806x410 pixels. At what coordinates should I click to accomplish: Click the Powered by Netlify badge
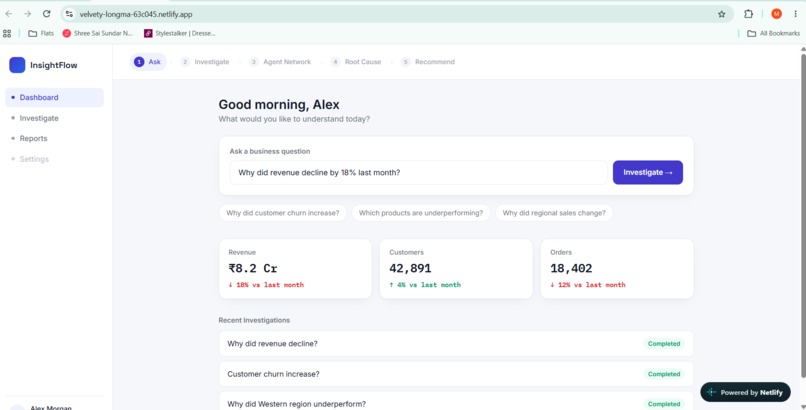[x=745, y=393]
